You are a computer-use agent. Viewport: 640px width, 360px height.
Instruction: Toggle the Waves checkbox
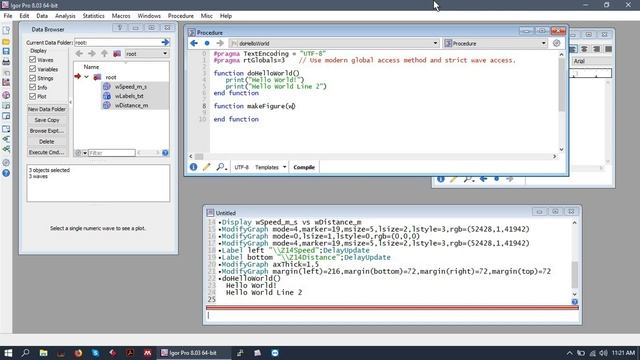pyautogui.click(x=33, y=60)
